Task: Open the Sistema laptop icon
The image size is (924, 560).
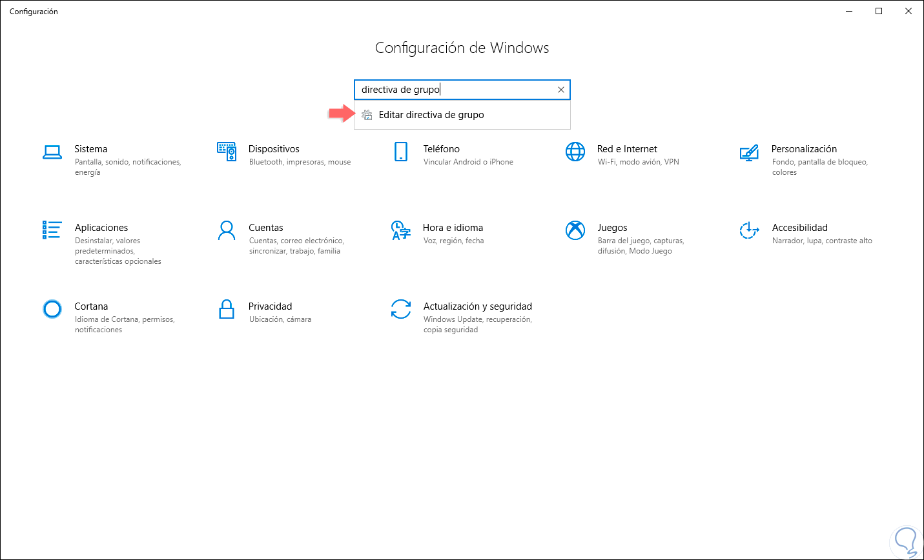Action: tap(52, 152)
